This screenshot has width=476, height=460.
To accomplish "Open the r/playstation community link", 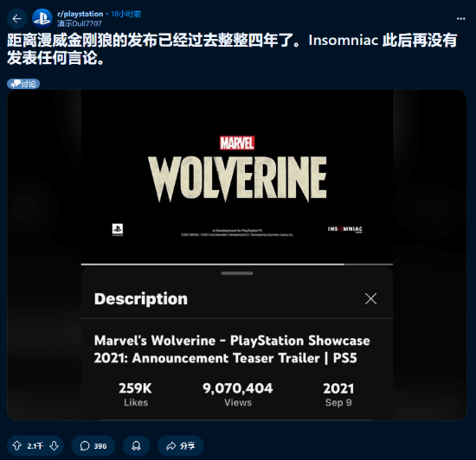I will 80,14.
